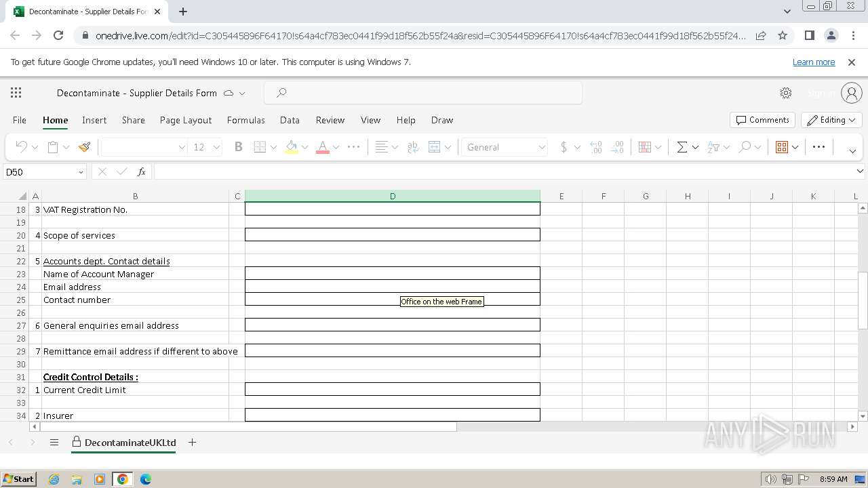Viewport: 868px width, 488px height.
Task: Open the font name dropdown
Action: pos(182,147)
